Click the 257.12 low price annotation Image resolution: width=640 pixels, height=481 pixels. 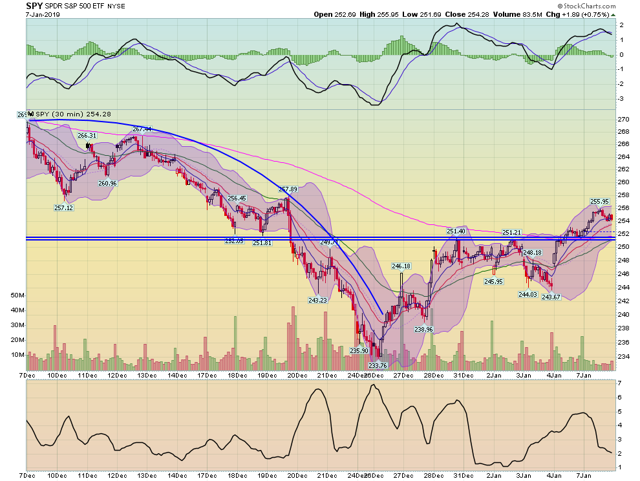[64, 207]
